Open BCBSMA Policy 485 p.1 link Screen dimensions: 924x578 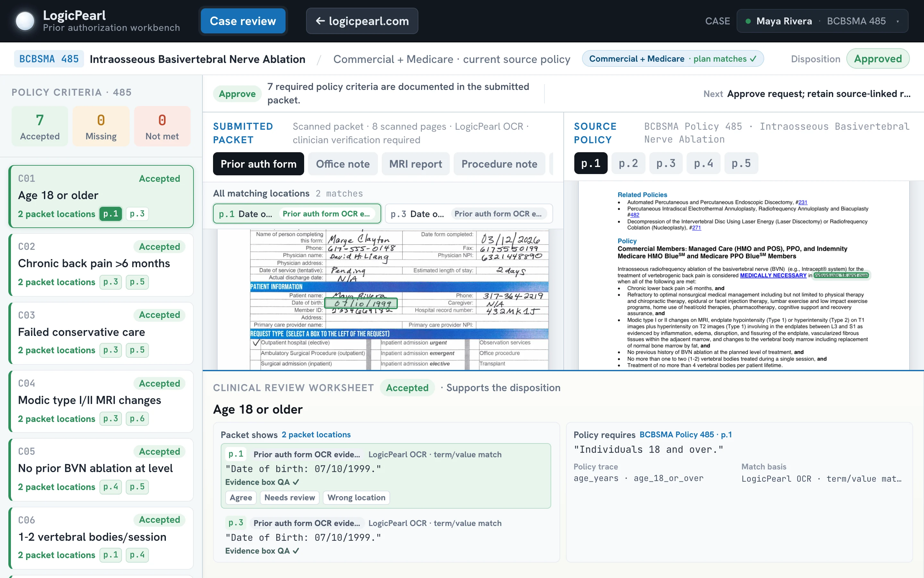(x=685, y=435)
